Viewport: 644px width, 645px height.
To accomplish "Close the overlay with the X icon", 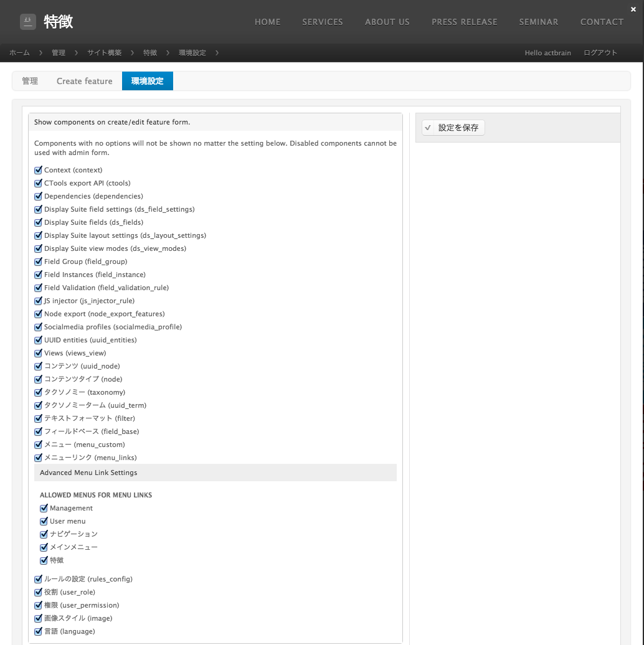I will (x=633, y=9).
